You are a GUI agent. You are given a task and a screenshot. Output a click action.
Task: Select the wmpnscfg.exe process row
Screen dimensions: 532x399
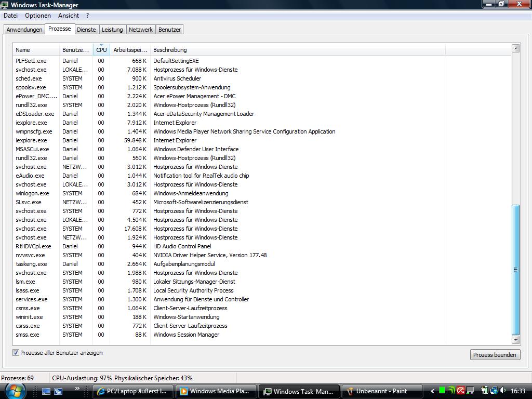229,131
